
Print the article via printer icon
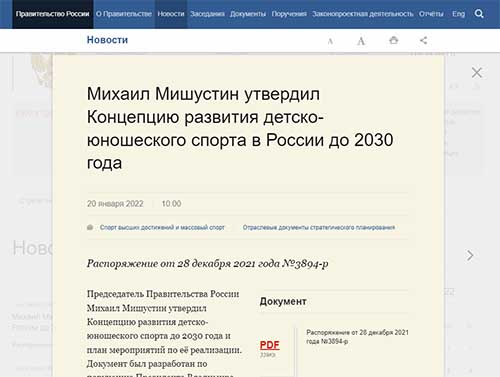click(394, 40)
